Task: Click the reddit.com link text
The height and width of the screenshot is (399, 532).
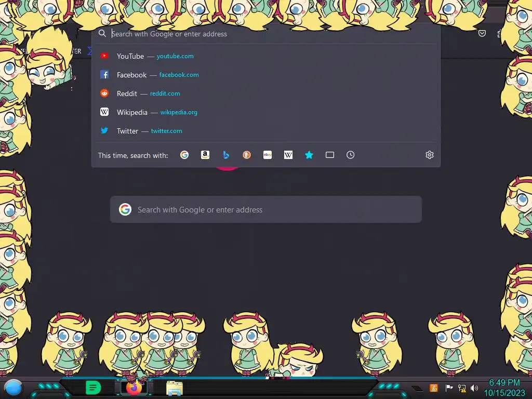Action: point(165,94)
